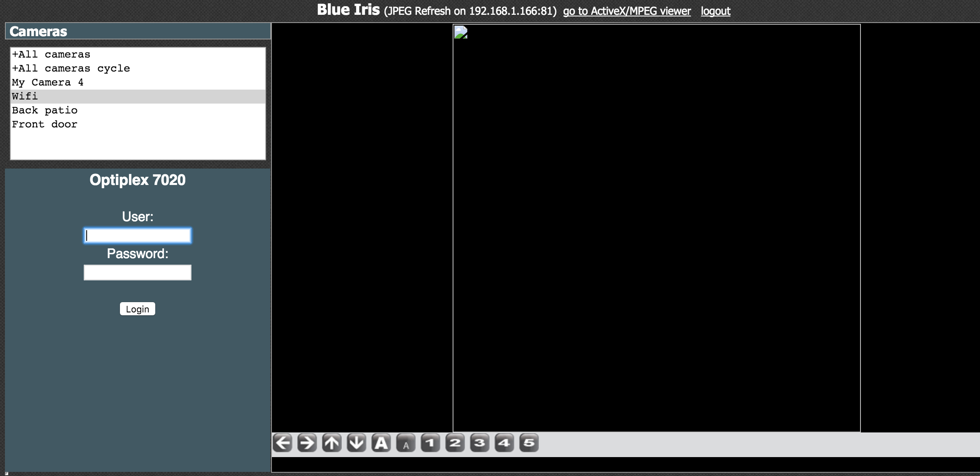
Task: Select the Front door camera
Action: [45, 124]
